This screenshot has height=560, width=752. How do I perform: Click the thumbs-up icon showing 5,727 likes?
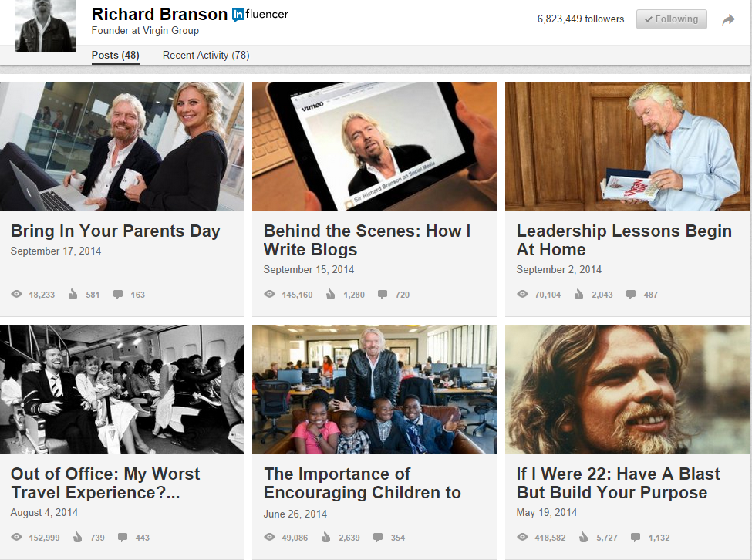tap(583, 537)
